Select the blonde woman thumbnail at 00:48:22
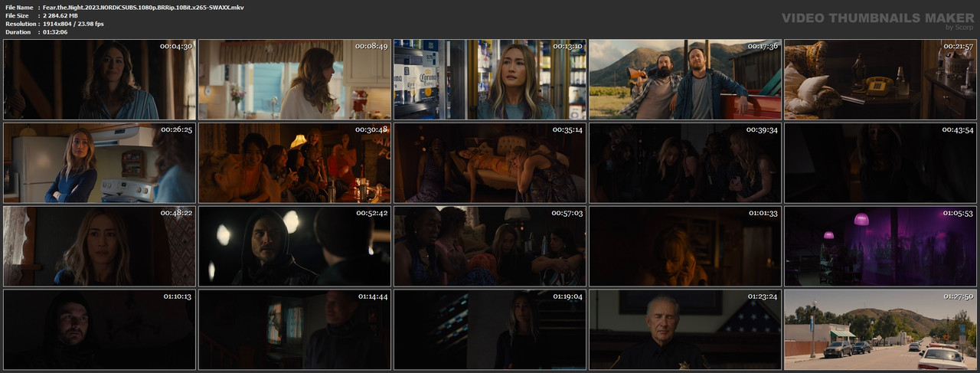 coord(99,246)
